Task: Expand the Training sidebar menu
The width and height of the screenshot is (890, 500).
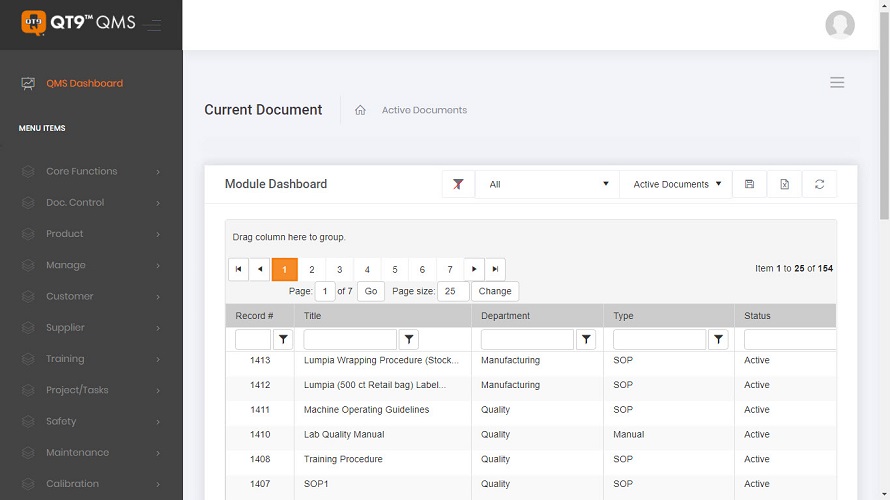Action: [x=90, y=359]
